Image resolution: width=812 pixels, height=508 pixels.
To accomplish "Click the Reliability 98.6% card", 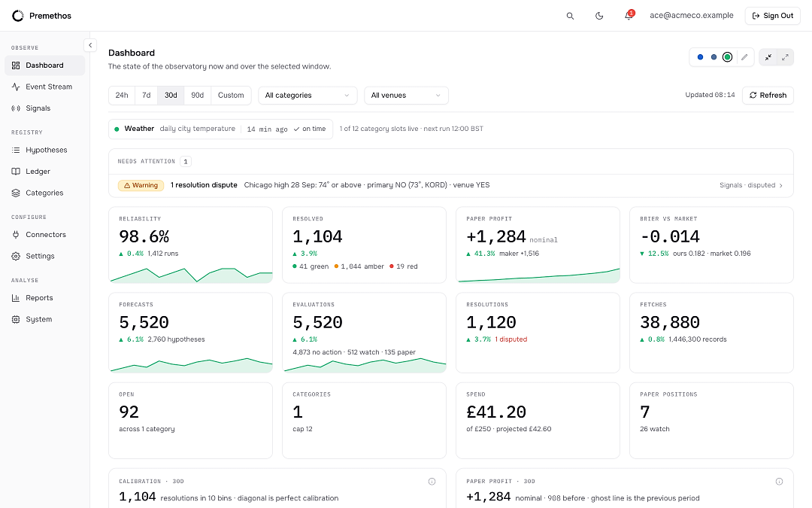I will [x=190, y=245].
